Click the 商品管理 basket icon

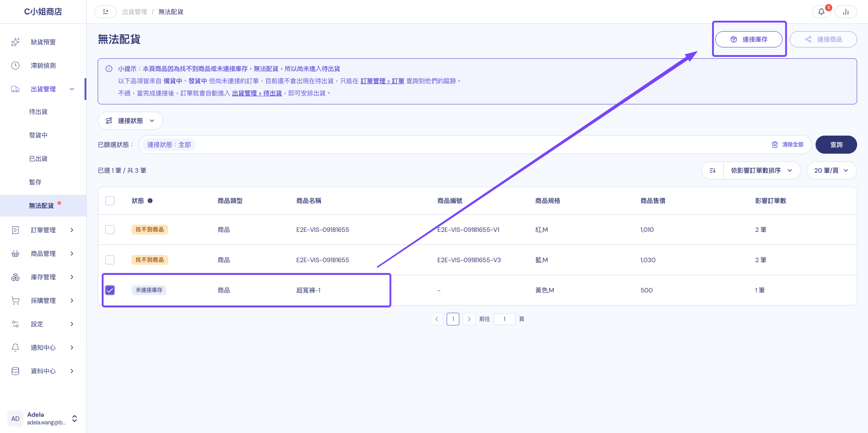pos(15,254)
